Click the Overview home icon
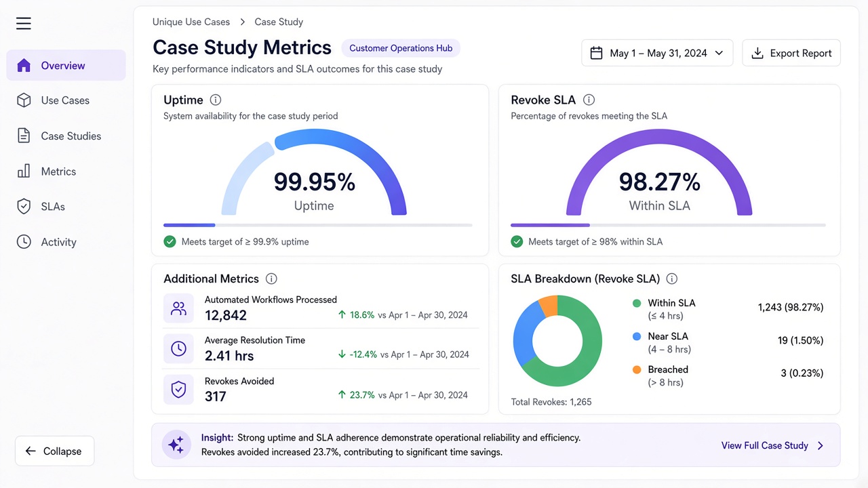 (x=24, y=66)
